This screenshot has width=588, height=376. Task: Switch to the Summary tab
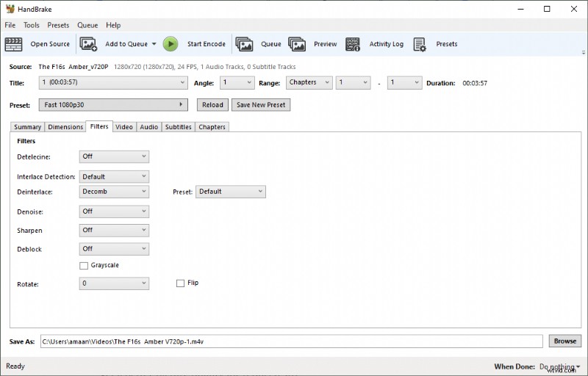click(x=27, y=127)
